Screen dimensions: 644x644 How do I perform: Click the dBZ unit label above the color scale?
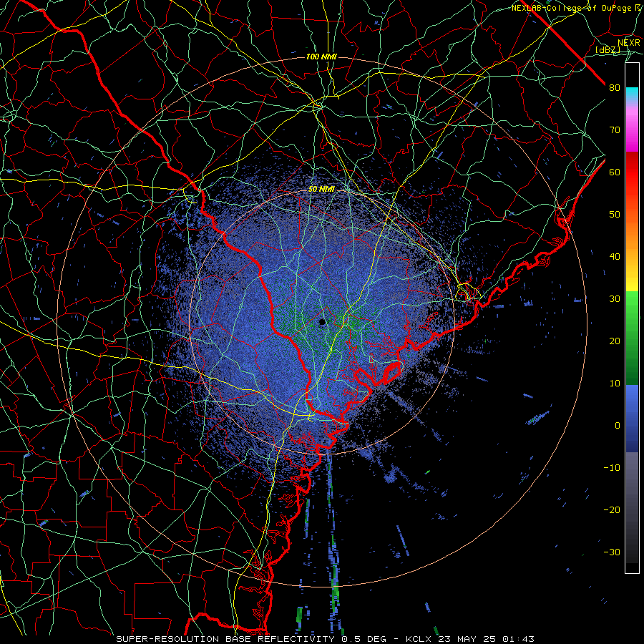point(608,50)
